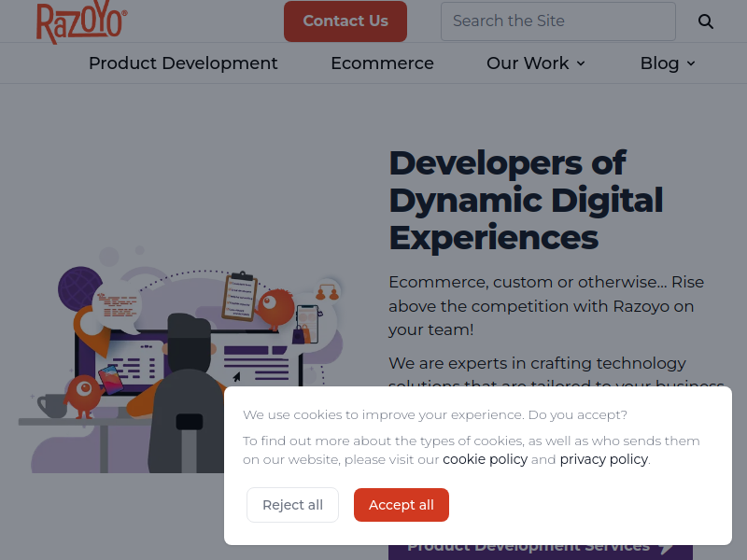Click the Developers of Dynamic Digital Experiences heading
747x560 pixels.
[527, 200]
